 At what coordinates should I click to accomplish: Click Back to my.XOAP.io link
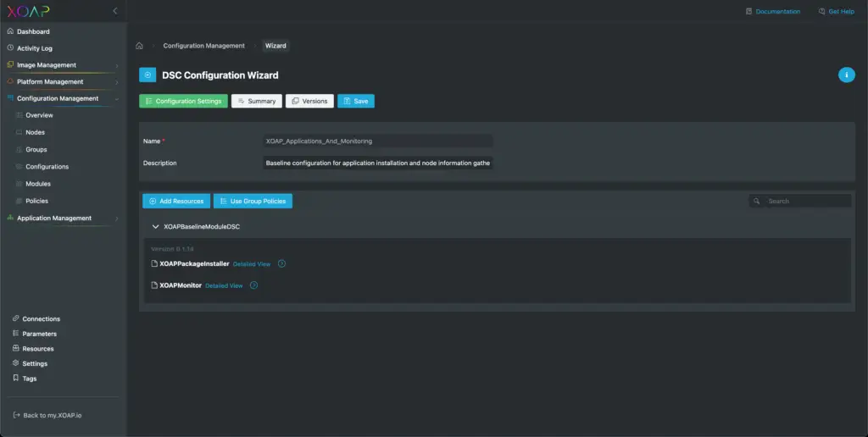click(52, 415)
